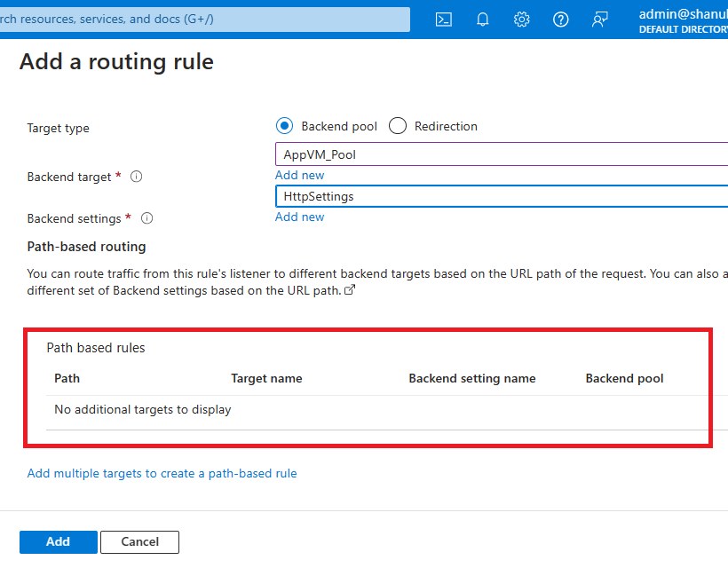
Task: Click the Backend pool column header
Action: [624, 379]
